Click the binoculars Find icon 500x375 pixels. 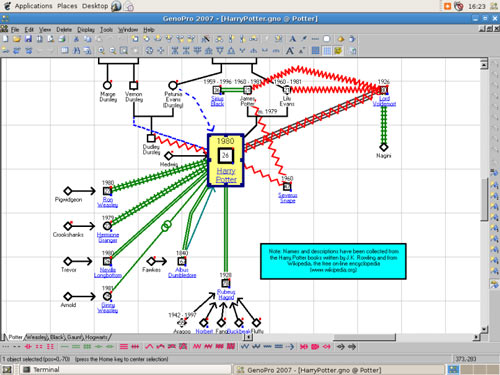pos(76,50)
